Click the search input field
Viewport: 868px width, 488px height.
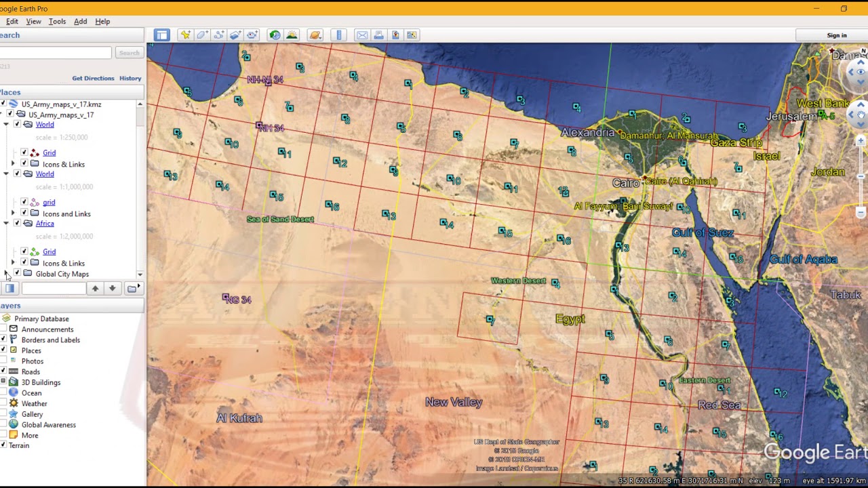pos(56,53)
